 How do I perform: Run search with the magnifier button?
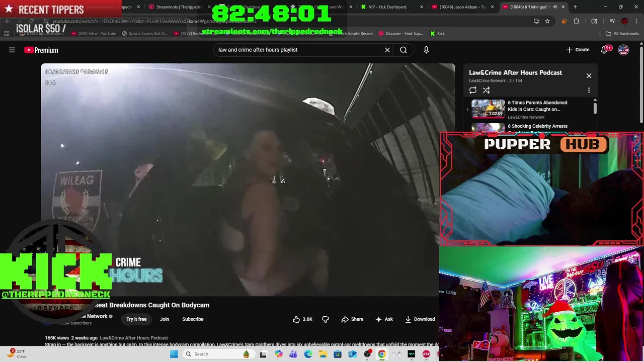pos(404,50)
